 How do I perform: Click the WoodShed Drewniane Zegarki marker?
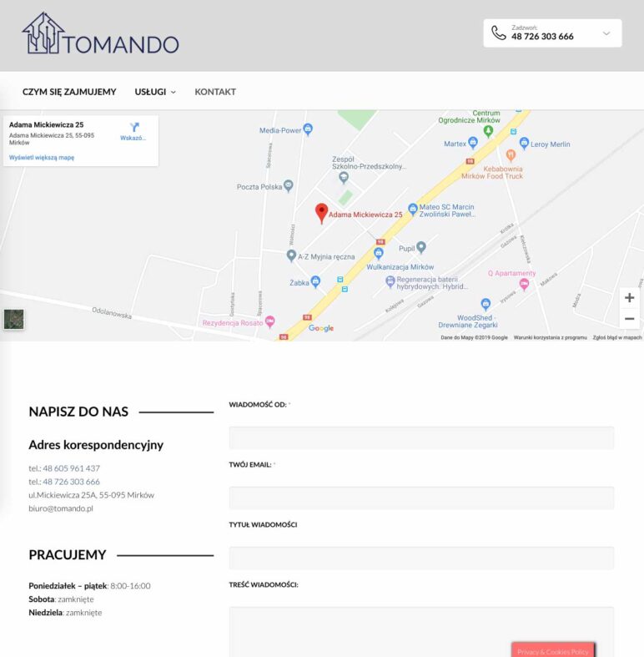point(486,304)
